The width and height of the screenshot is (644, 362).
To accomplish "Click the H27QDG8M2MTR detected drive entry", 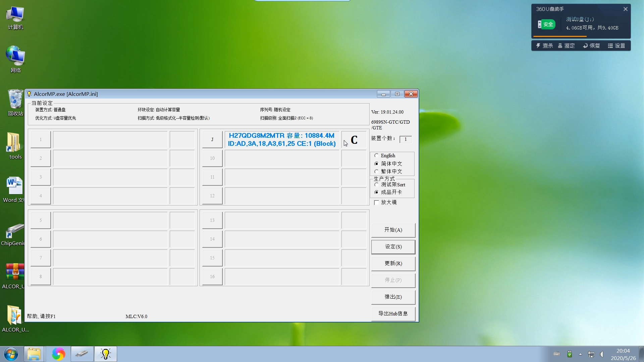I will 281,139.
